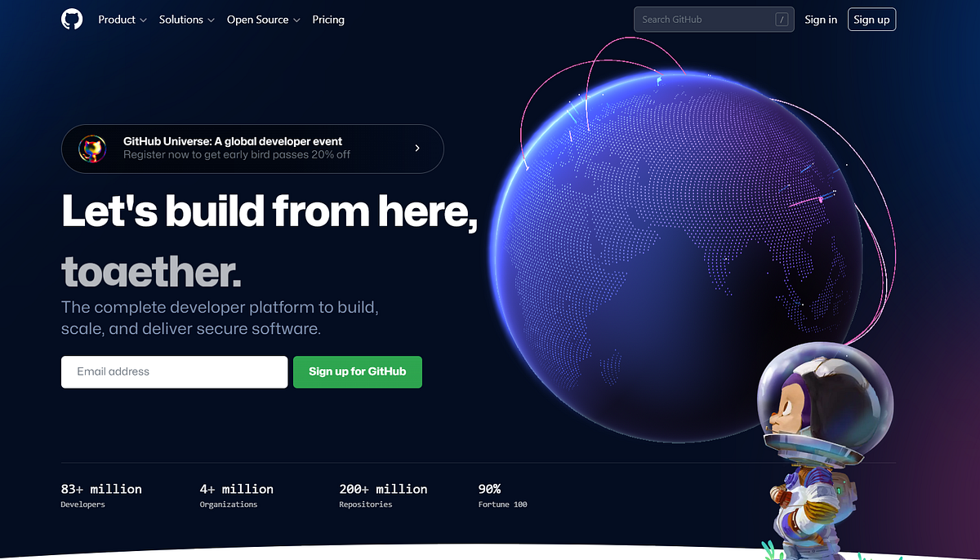Viewport: 980px width, 560px height.
Task: Click the astronaut Mona mascot
Action: 817,451
